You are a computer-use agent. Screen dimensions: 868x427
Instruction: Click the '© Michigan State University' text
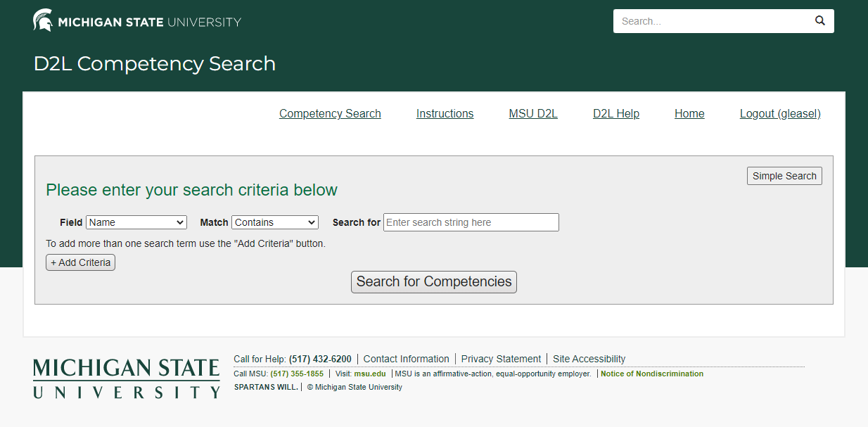[355, 387]
